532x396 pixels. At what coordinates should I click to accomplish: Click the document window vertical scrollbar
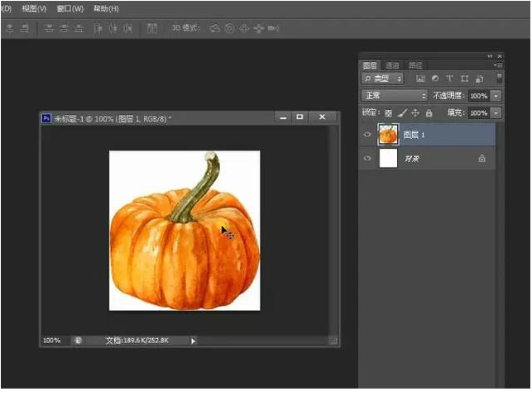coord(333,231)
